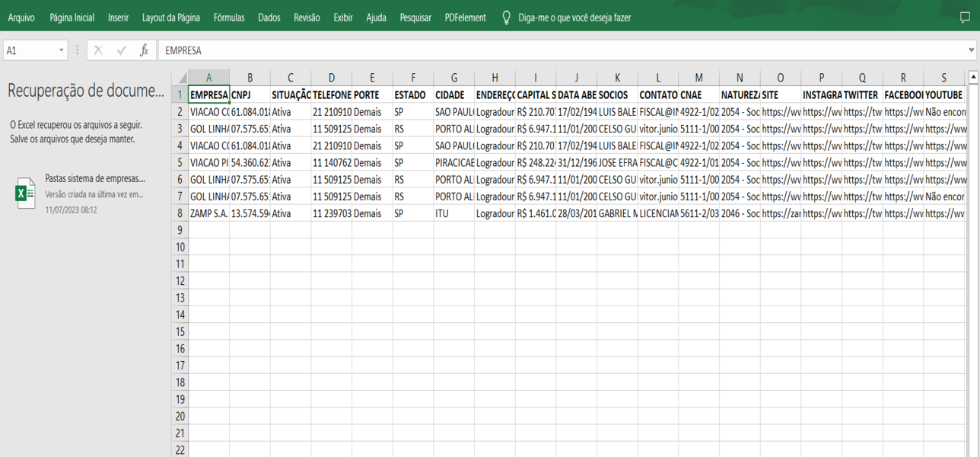
Task: Click the Excel file icon in recovery pane
Action: [25, 193]
